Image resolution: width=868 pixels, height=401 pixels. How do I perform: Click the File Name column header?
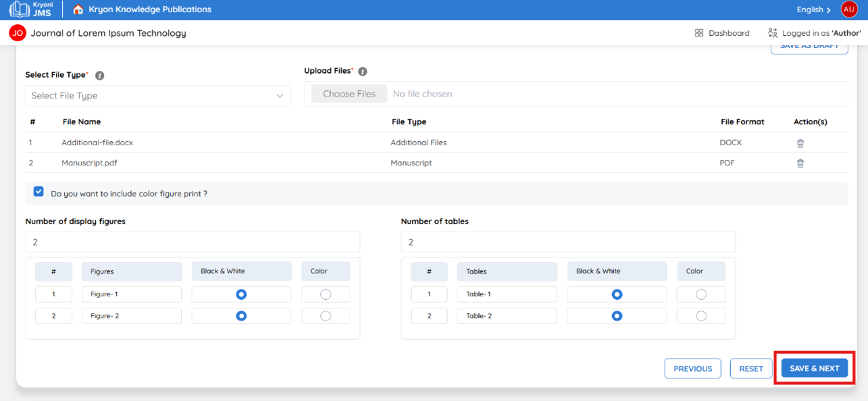tap(82, 122)
